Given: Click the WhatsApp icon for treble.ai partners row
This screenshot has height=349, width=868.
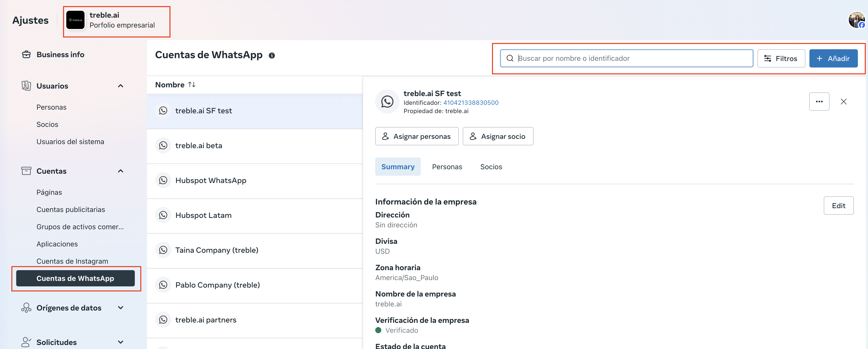Looking at the screenshot, I should point(163,320).
